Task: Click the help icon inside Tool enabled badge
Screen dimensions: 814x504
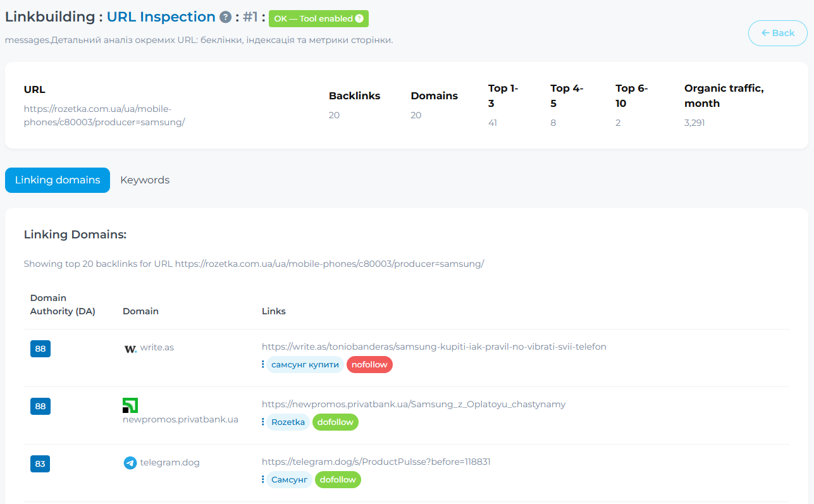Action: pyautogui.click(x=359, y=19)
